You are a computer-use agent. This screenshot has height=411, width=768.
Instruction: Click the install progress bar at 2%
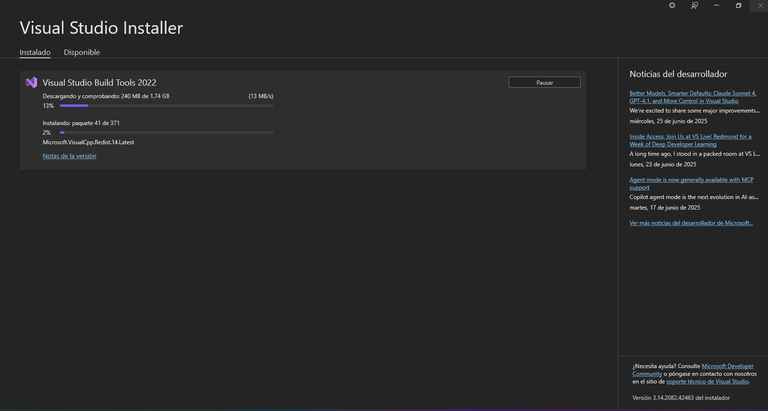pos(167,132)
